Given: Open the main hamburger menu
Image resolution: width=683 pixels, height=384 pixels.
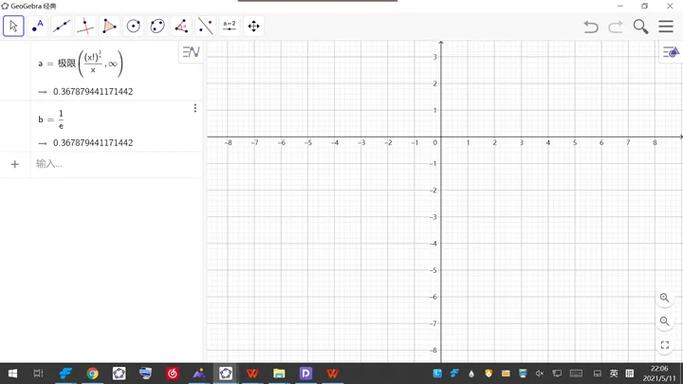Looking at the screenshot, I should tap(666, 27).
